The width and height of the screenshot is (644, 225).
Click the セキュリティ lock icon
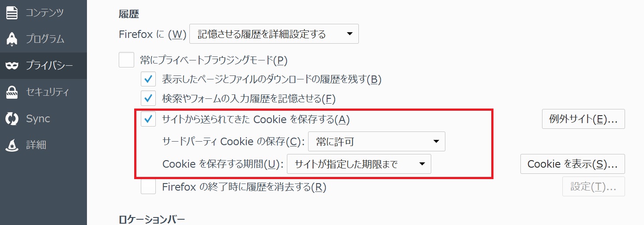(x=11, y=92)
